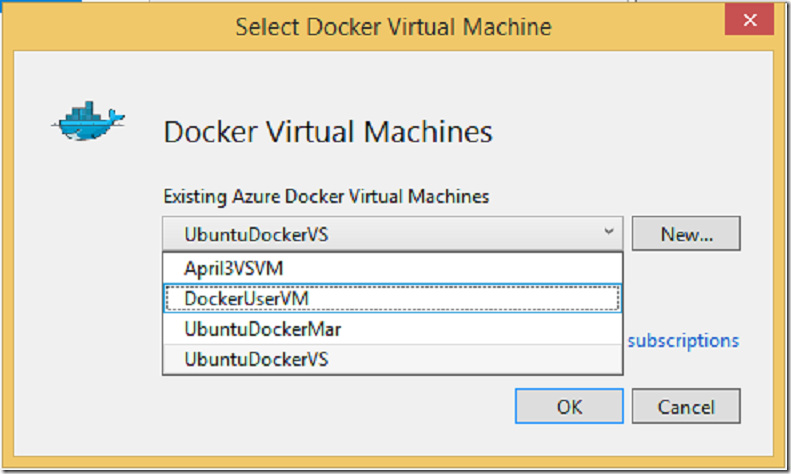
Task: Click the Select Docker Virtual Machine title bar
Action: (393, 27)
